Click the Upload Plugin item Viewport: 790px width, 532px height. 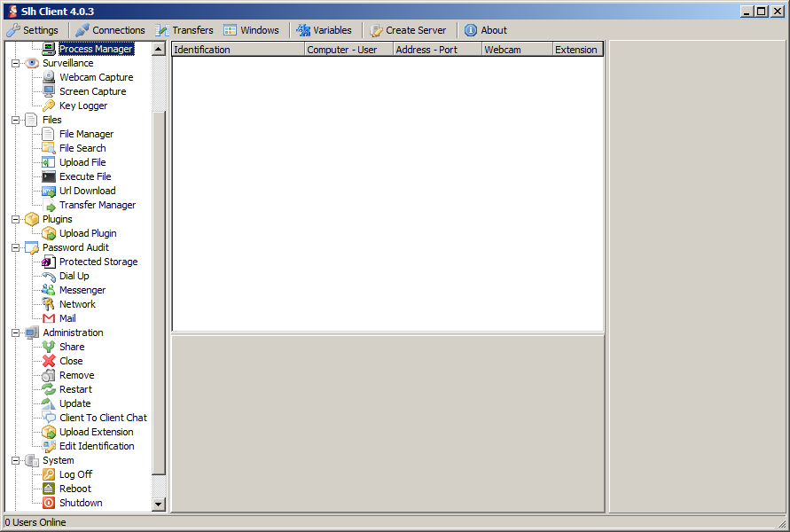pos(88,233)
